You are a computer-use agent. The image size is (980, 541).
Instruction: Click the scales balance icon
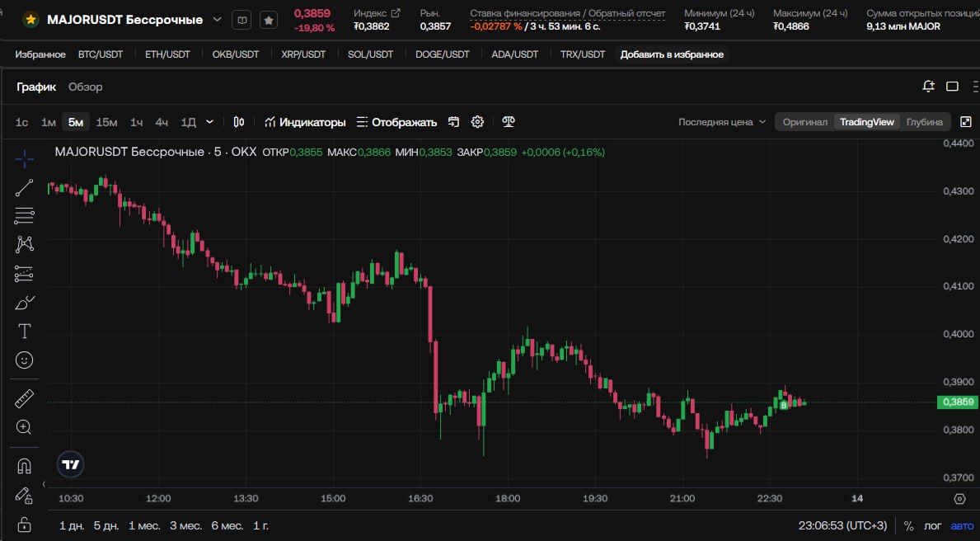tap(508, 122)
